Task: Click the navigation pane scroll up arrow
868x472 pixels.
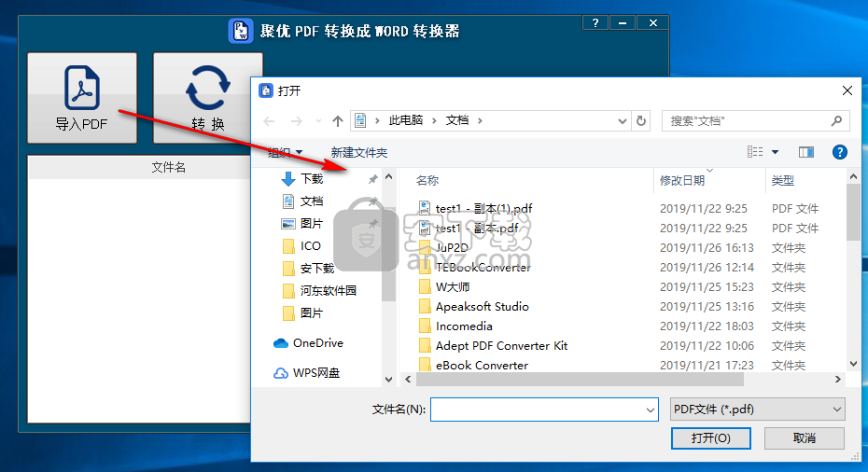Action: (x=388, y=177)
